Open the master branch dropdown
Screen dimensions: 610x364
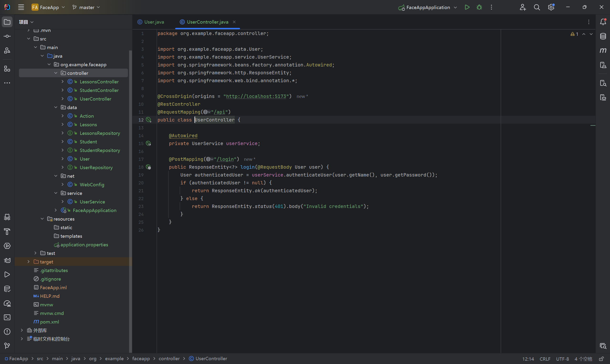(86, 7)
